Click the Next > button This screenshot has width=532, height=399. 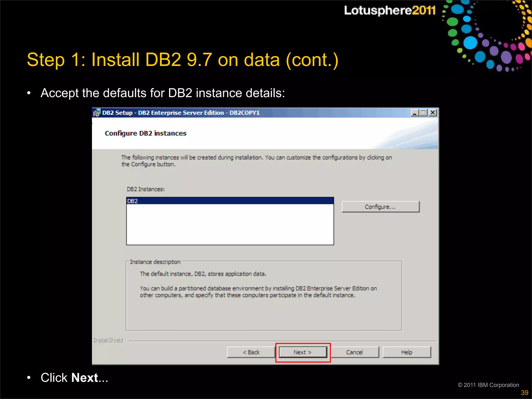(x=303, y=352)
